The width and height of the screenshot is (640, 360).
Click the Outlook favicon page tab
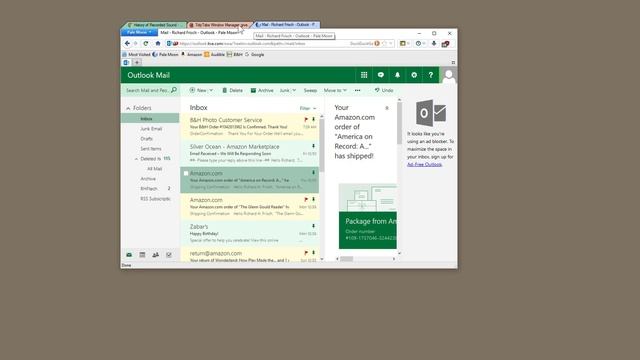pyautogui.click(x=127, y=62)
